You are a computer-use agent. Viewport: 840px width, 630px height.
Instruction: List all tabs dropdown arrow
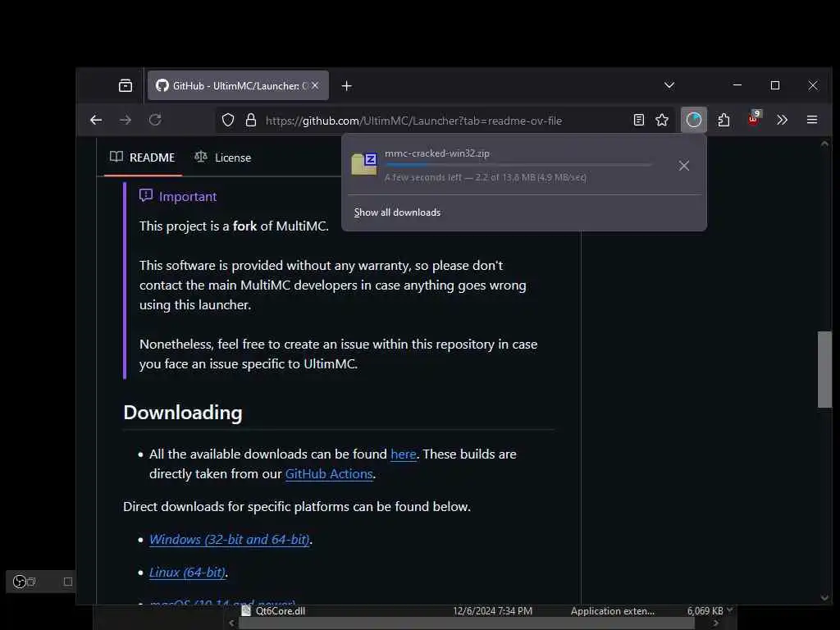tap(669, 85)
